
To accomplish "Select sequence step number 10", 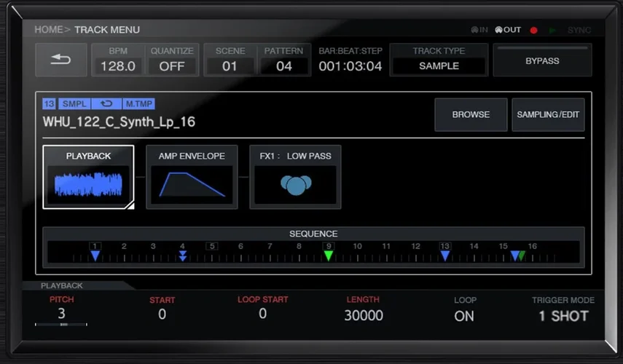I will [x=357, y=246].
